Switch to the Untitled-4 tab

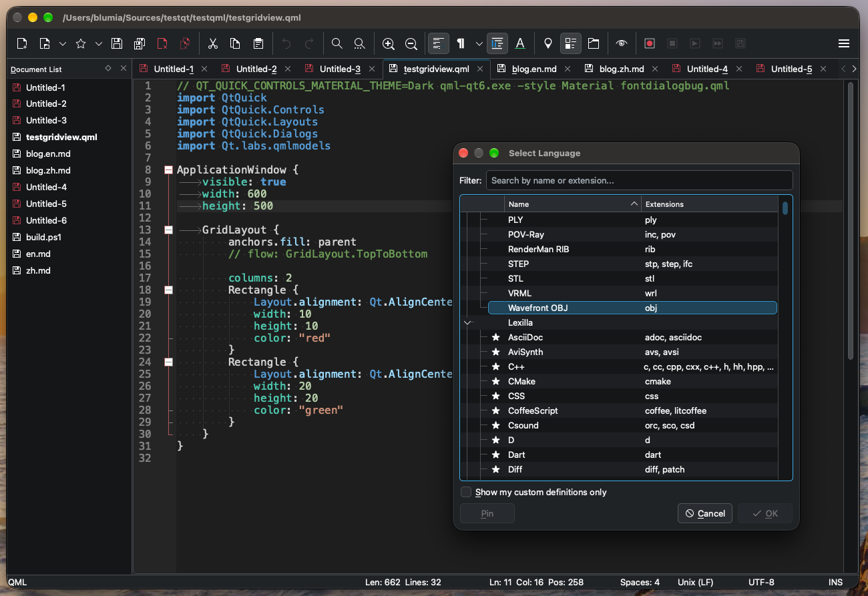pos(707,69)
